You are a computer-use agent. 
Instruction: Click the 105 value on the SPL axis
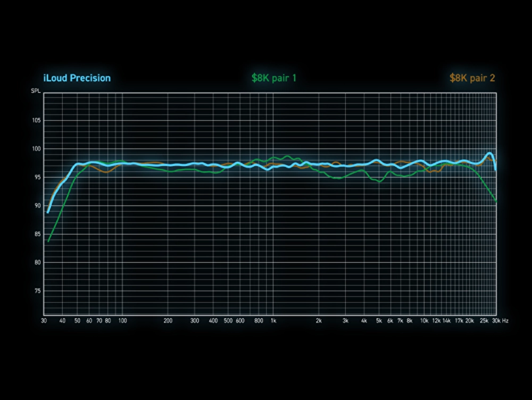point(36,120)
